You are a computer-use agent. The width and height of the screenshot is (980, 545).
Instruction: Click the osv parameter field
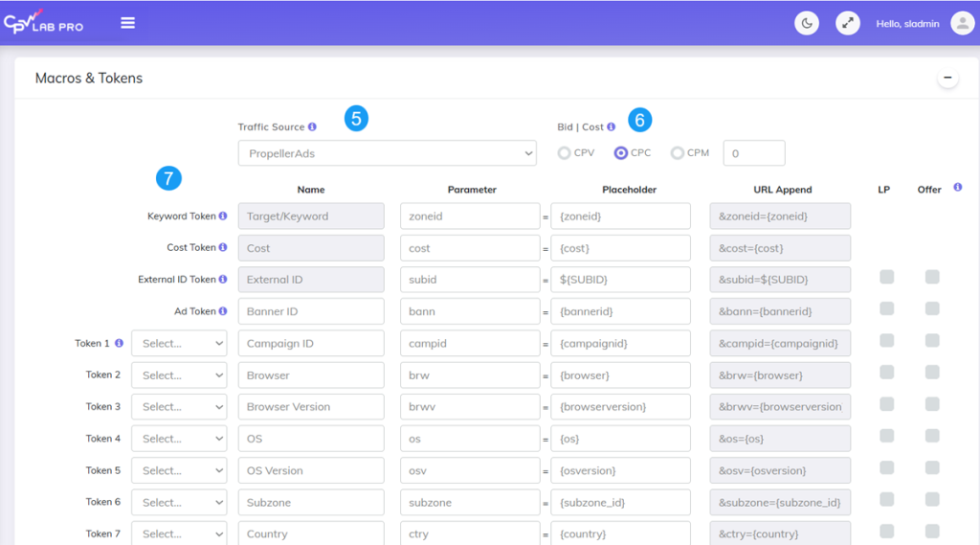[470, 470]
